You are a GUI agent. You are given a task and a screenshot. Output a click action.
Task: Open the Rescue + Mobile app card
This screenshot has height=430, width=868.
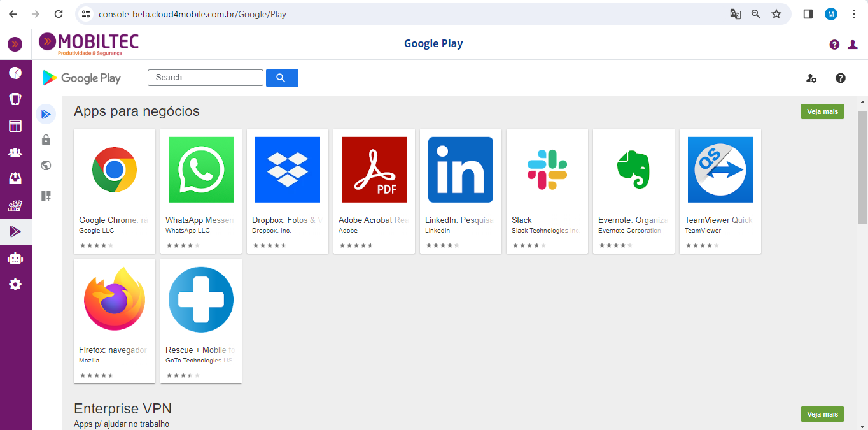[201, 321]
